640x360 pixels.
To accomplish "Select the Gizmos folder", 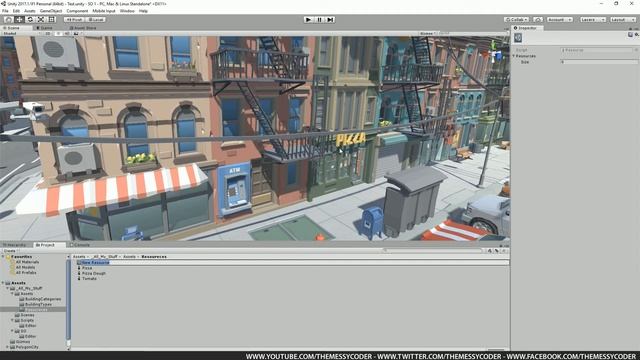I will point(22,342).
